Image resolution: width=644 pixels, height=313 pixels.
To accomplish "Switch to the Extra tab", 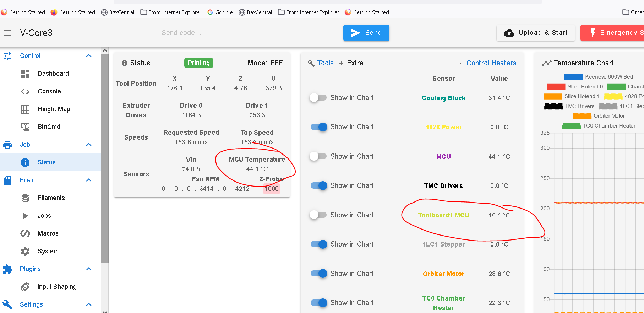I will 351,63.
